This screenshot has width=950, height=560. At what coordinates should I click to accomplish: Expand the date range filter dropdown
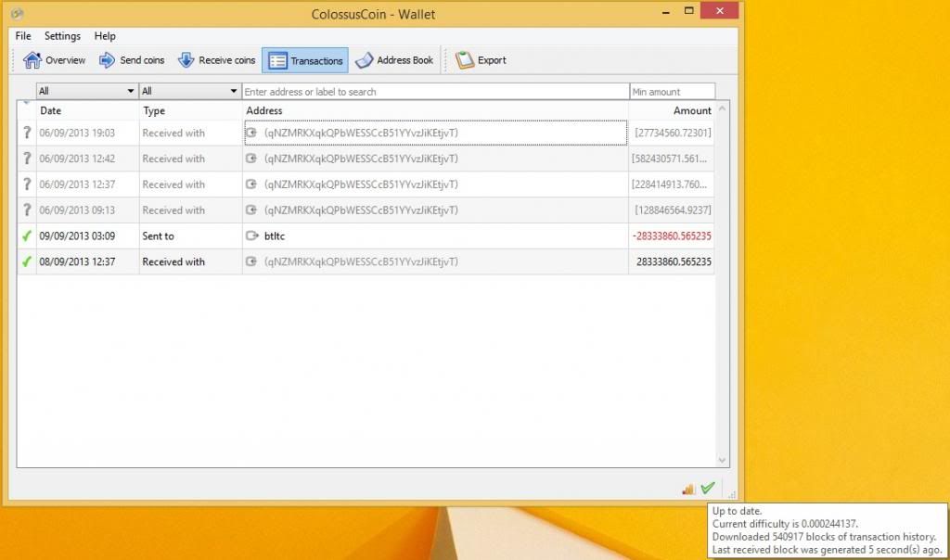[x=86, y=92]
